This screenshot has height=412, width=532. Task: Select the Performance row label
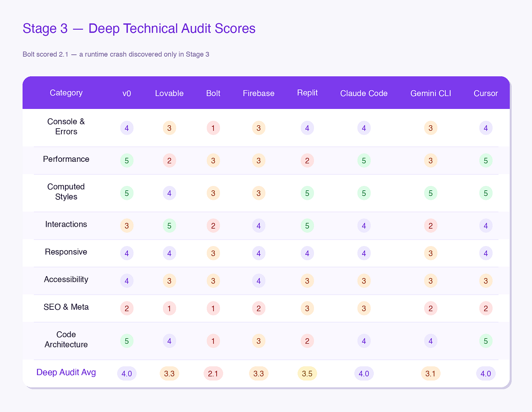click(x=66, y=159)
